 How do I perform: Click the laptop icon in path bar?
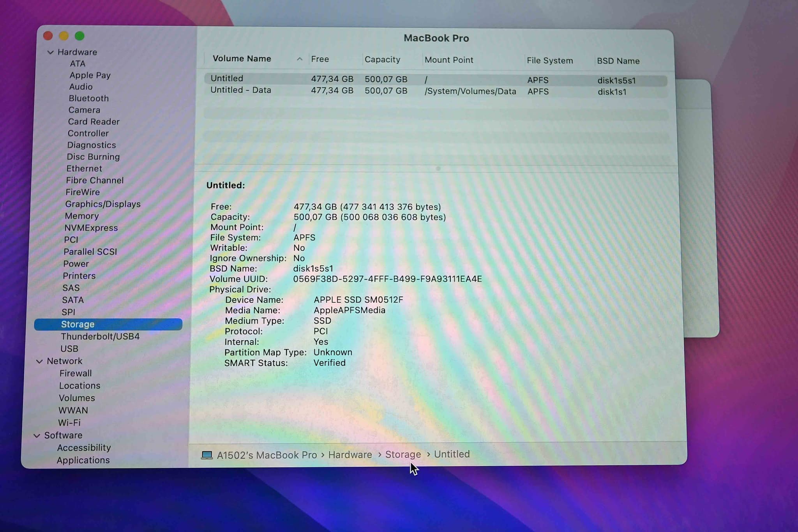(x=207, y=455)
